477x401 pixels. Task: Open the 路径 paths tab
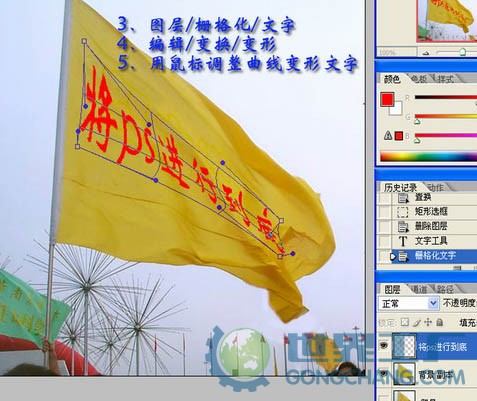[x=445, y=289]
